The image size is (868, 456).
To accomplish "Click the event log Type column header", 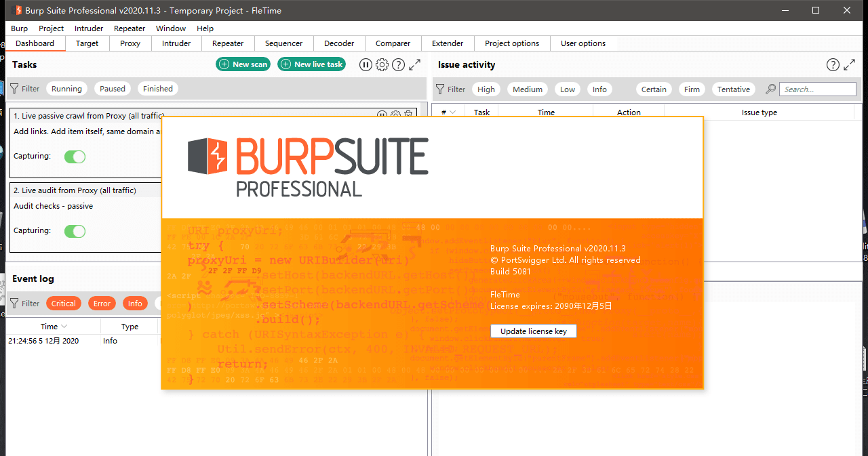I will [x=130, y=327].
